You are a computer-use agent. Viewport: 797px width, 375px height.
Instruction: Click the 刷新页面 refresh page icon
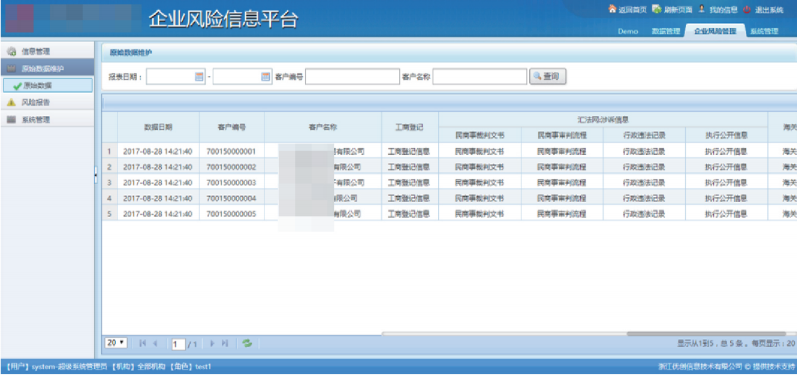point(657,10)
